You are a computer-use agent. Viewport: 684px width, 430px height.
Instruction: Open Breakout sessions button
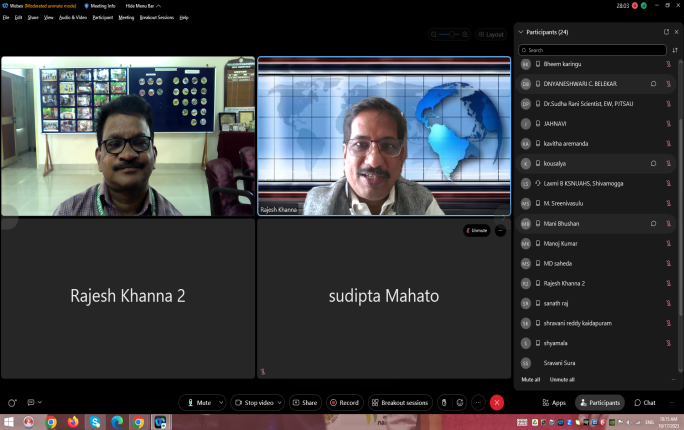pyautogui.click(x=400, y=403)
